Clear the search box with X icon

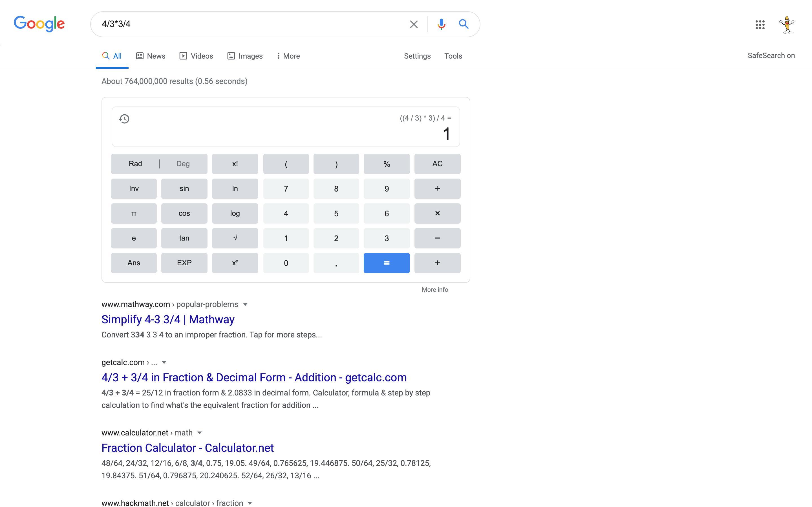point(413,24)
